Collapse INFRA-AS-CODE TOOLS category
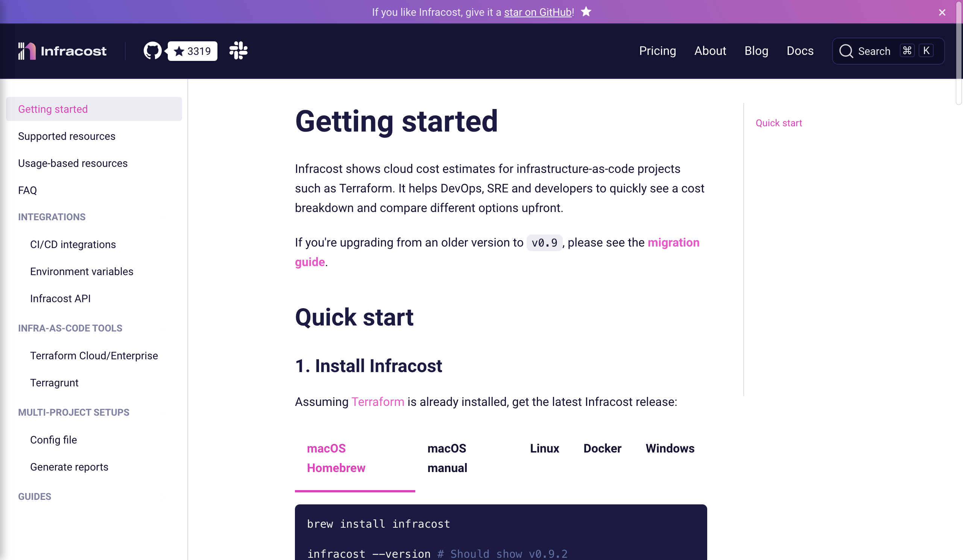 tap(70, 328)
